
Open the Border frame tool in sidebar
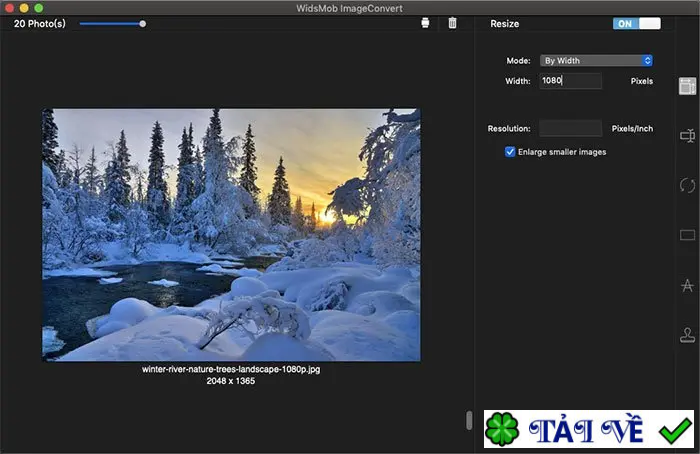687,236
